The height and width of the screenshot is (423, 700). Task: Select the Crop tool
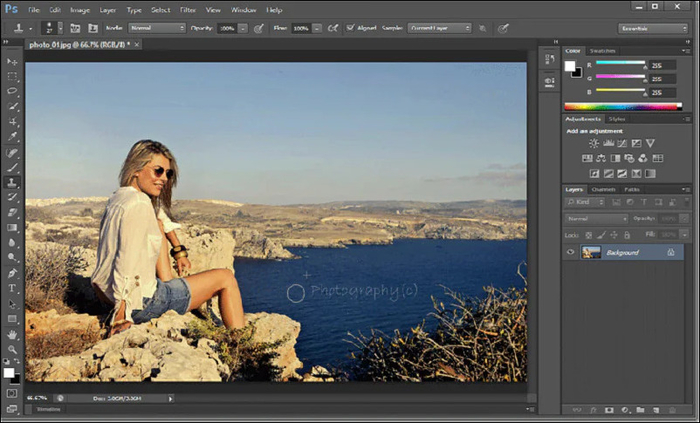pyautogui.click(x=12, y=121)
